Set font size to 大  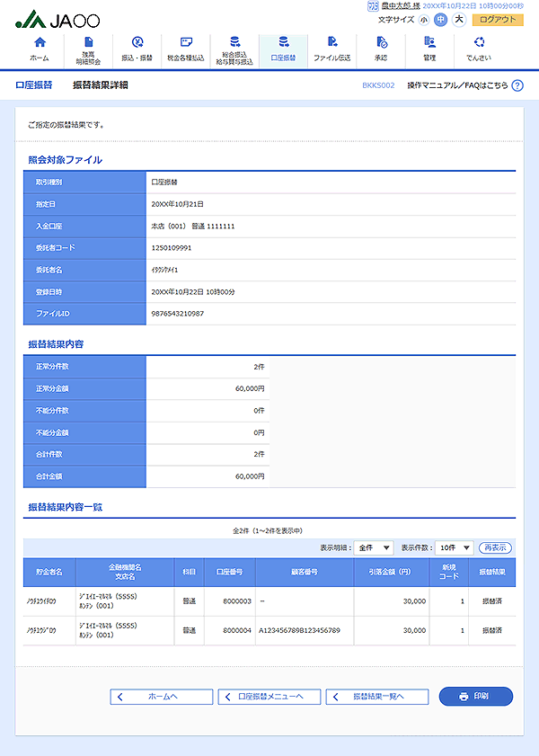(x=459, y=20)
